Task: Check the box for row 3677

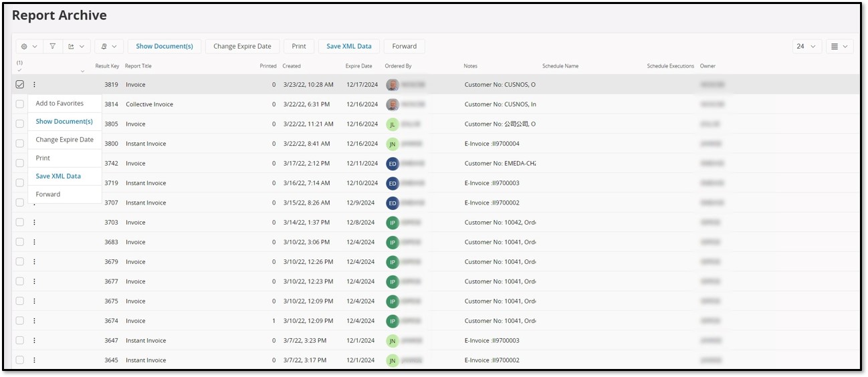Action: coord(20,281)
